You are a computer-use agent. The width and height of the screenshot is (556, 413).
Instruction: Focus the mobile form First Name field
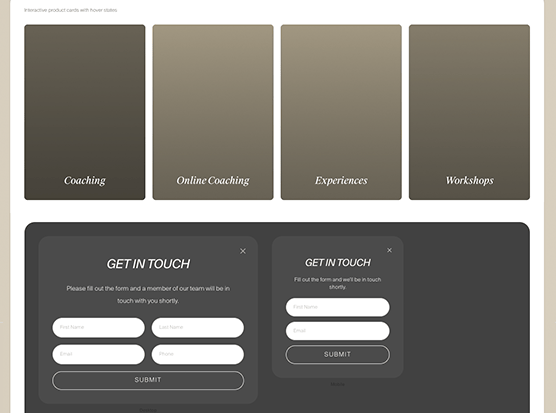(x=338, y=307)
